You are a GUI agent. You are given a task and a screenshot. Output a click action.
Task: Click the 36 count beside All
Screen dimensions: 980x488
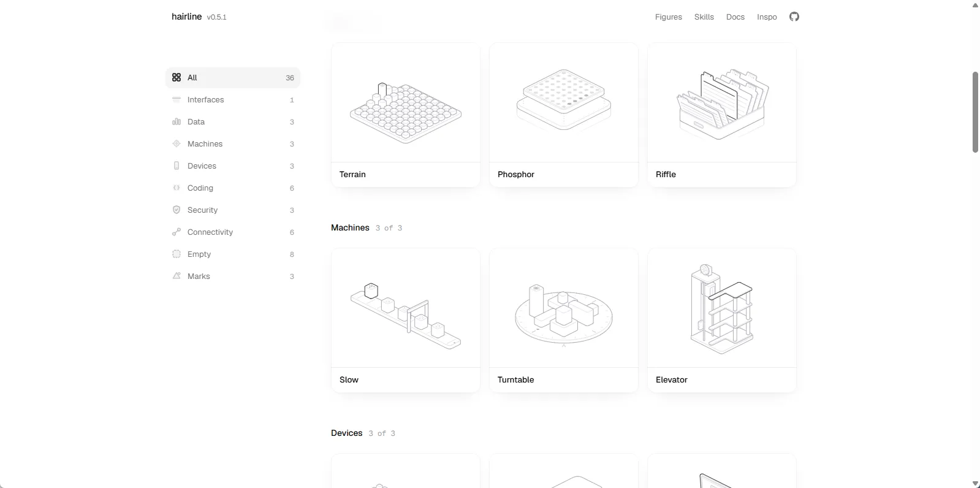(x=290, y=78)
